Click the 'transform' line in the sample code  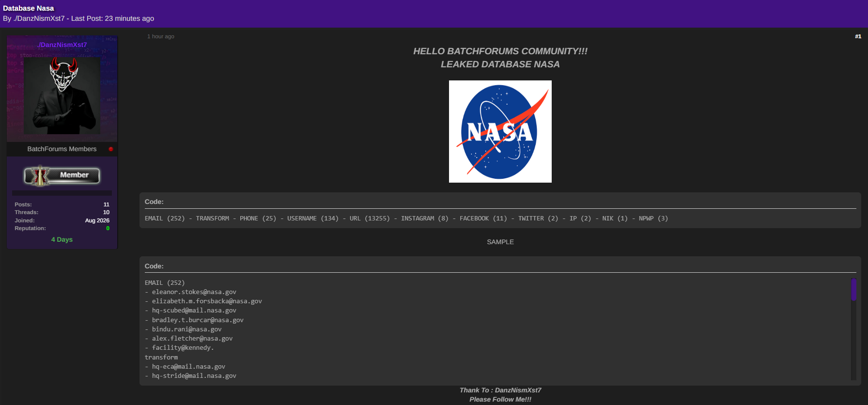click(x=161, y=358)
